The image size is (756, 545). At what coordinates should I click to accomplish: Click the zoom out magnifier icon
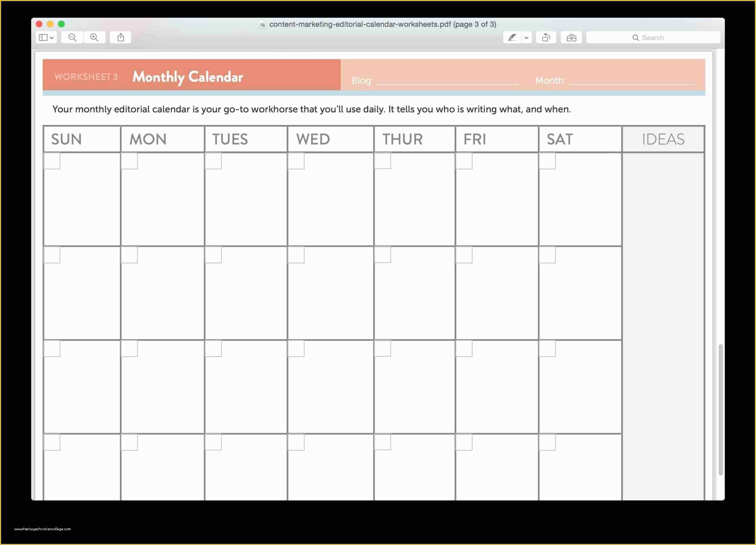pyautogui.click(x=72, y=37)
